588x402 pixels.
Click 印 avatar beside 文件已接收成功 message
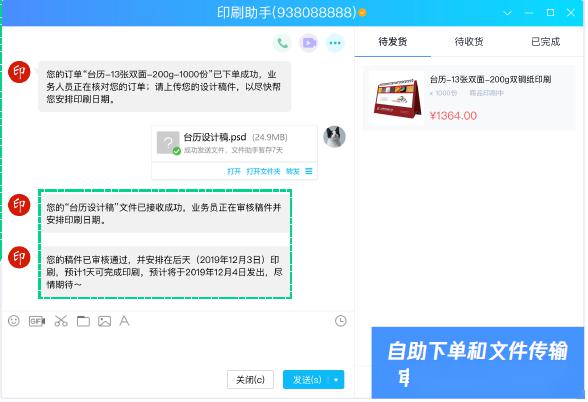pos(19,205)
